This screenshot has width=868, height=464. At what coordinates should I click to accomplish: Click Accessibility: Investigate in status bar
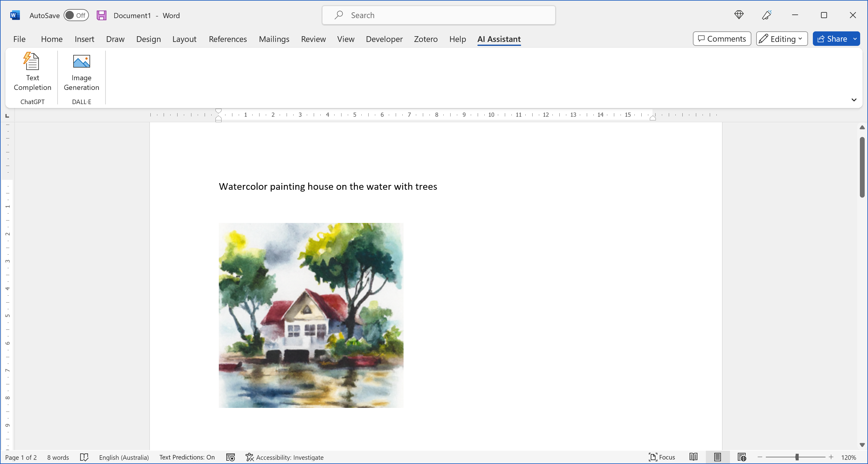285,457
